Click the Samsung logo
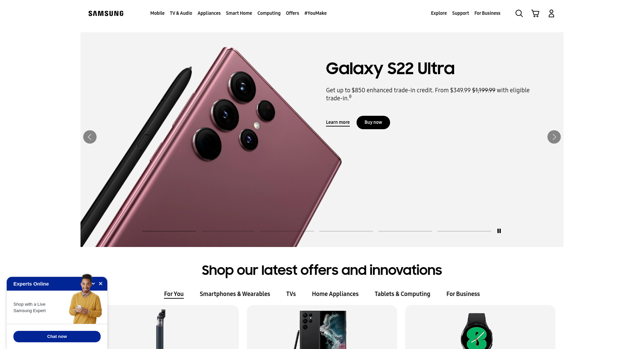This screenshot has width=644, height=349. (x=106, y=13)
